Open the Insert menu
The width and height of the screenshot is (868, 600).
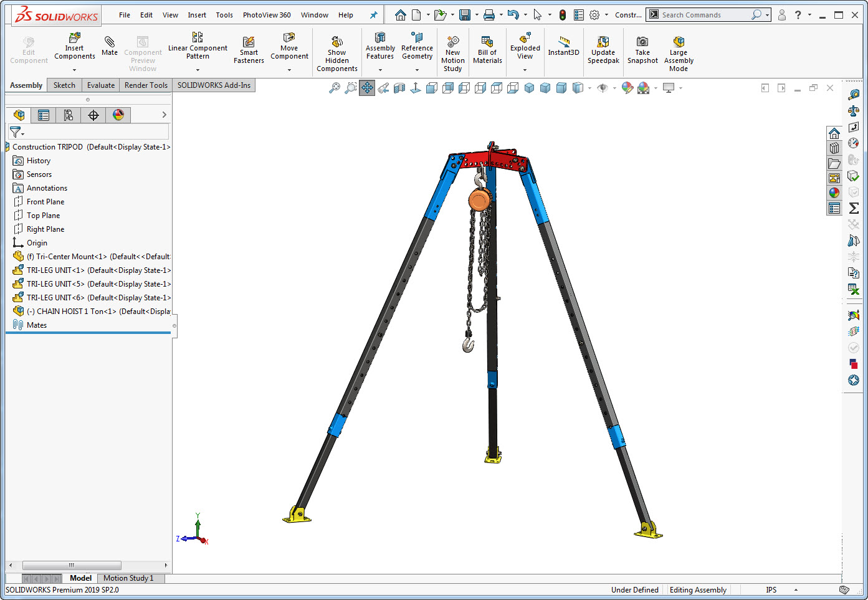197,15
